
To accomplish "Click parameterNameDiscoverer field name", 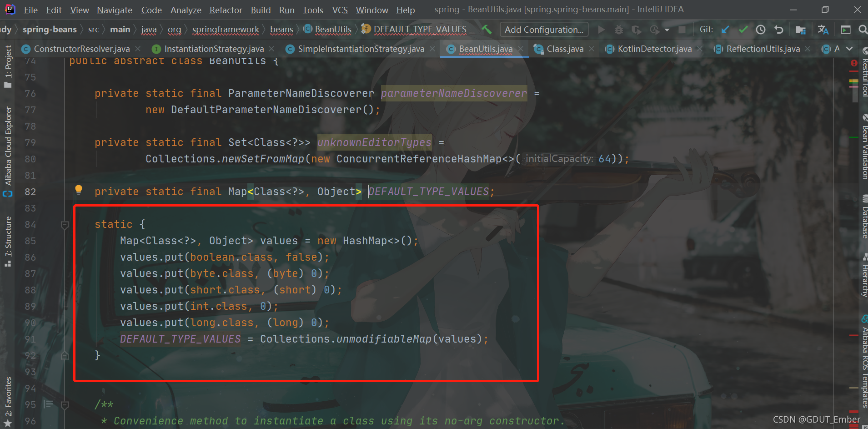I will coord(454,93).
